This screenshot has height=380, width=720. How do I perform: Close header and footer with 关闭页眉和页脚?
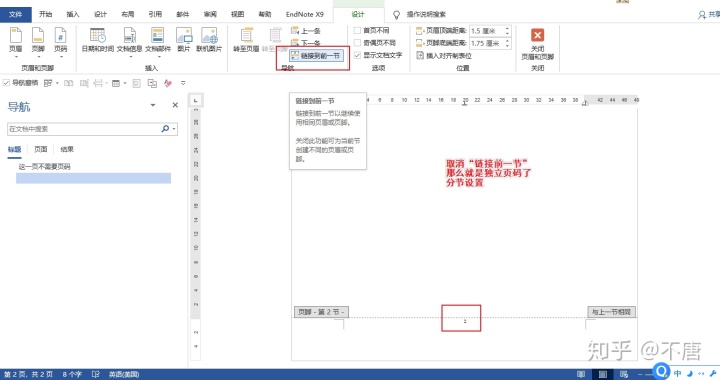click(537, 44)
